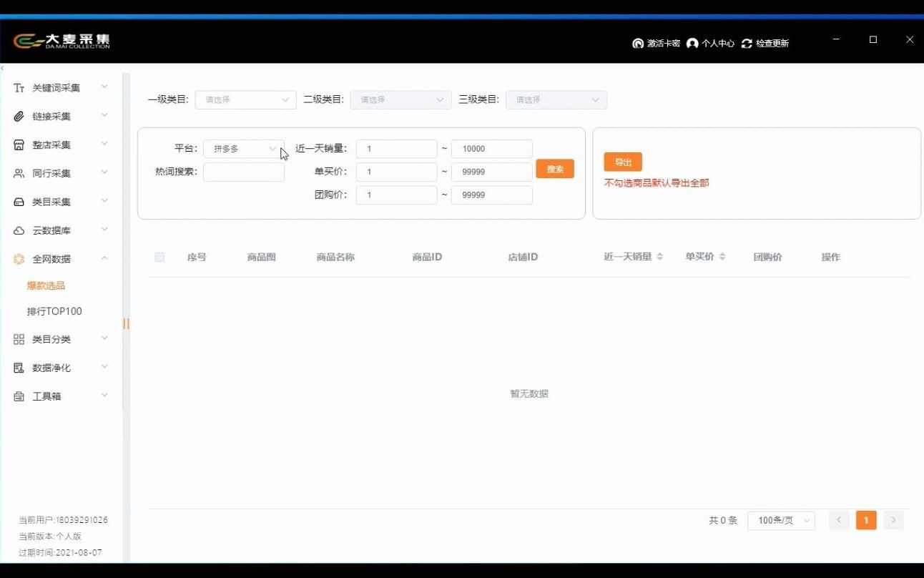Go to next page arrow

point(893,520)
